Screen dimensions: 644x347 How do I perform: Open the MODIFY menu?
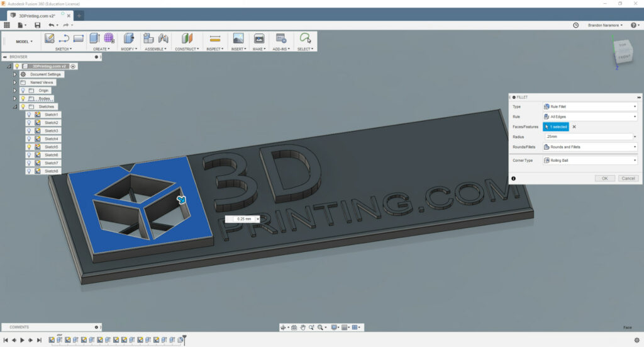pyautogui.click(x=129, y=49)
